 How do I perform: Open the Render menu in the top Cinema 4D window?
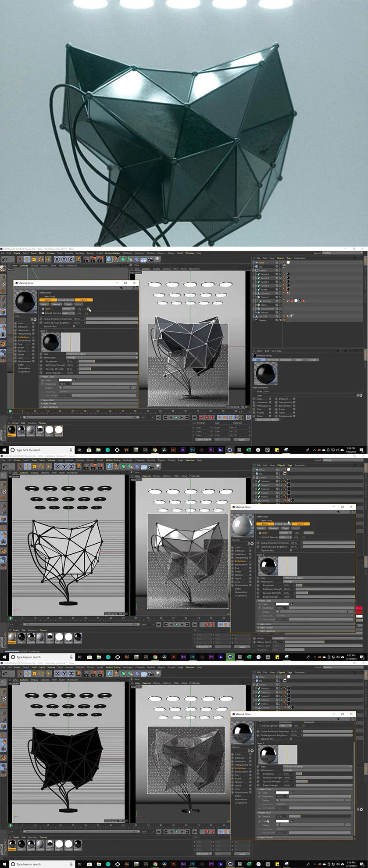click(x=90, y=253)
